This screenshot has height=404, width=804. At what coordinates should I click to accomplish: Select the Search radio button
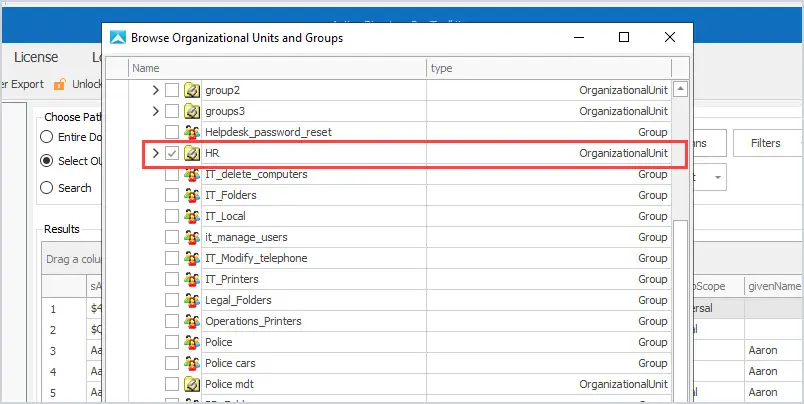pyautogui.click(x=47, y=188)
